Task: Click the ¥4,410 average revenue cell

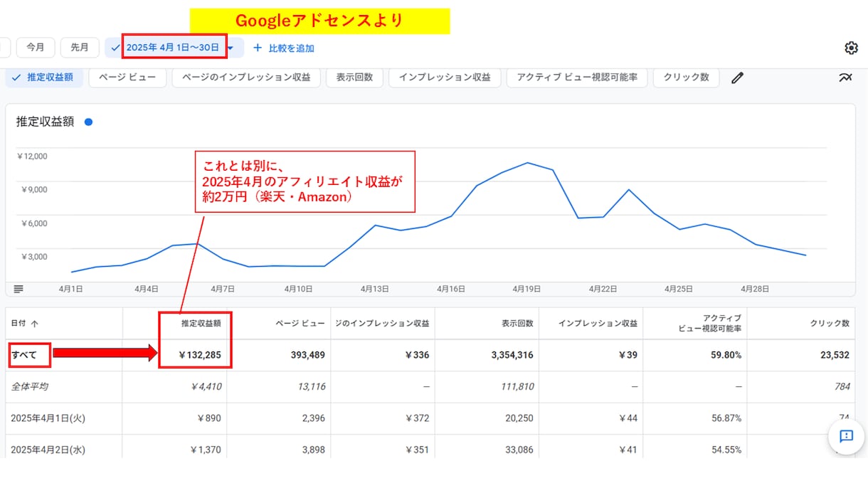Action: click(206, 386)
